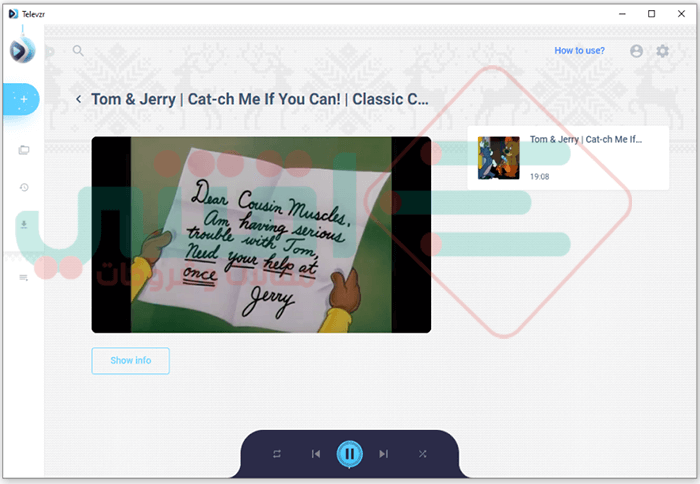Open the search magnifier icon

78,51
